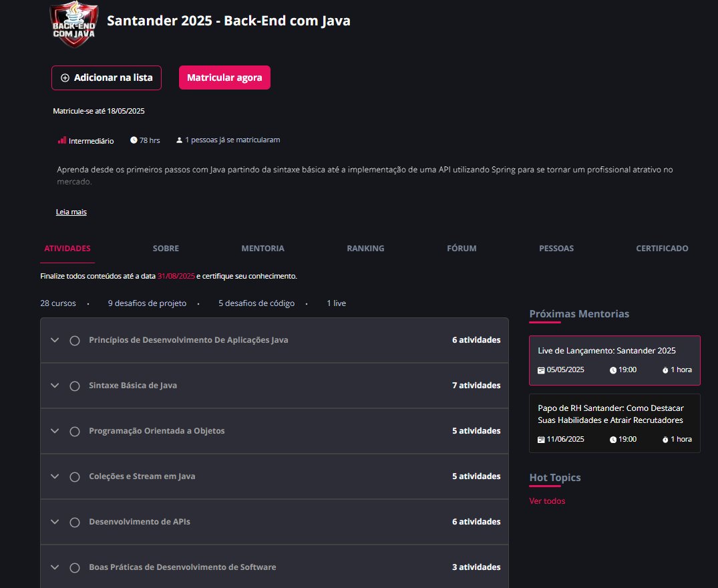The image size is (718, 588).
Task: Click the clock icon in Papo de RH card
Action: point(613,440)
